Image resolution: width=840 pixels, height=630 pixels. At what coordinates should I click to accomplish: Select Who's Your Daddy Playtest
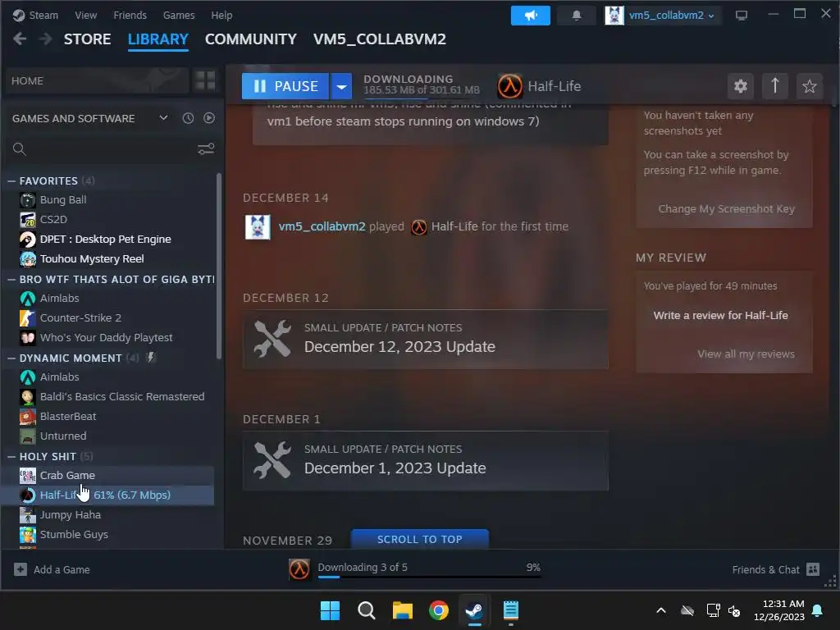106,338
